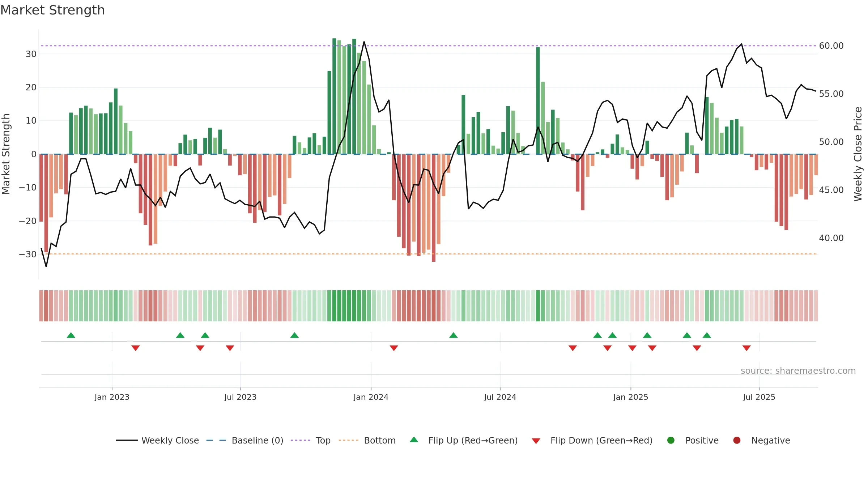
Task: Click the flip-up marker before Jan 2024 near Sep 2023
Action: point(294,335)
